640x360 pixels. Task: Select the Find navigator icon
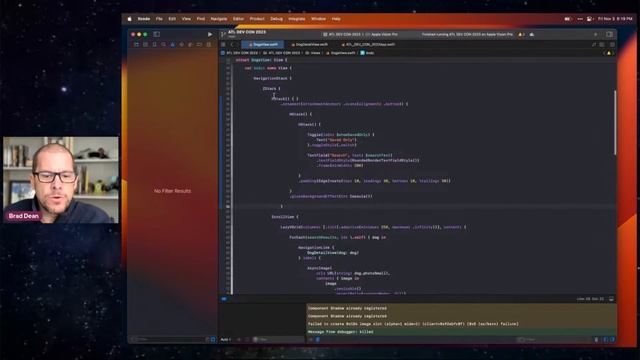coord(163,44)
